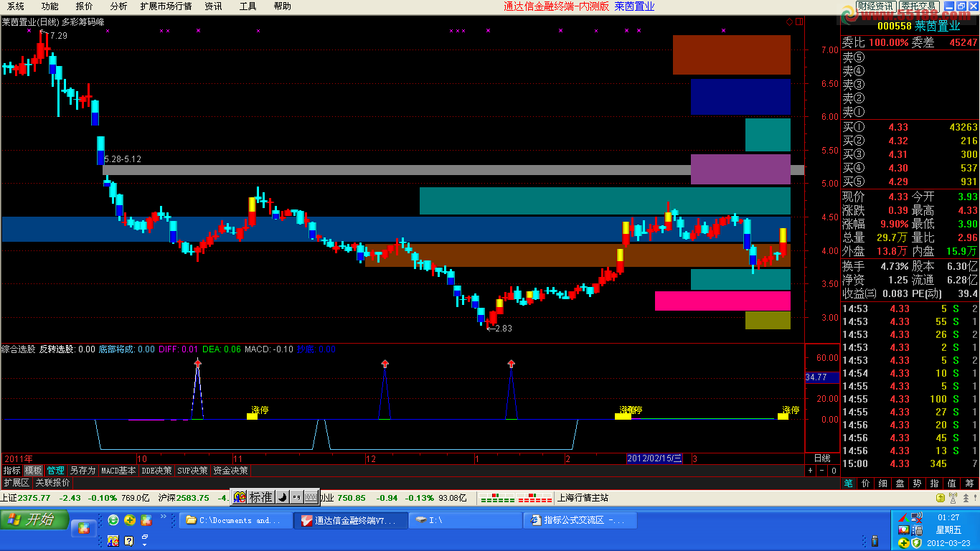This screenshot has height=551, width=980.
Task: Click the 0 reset button under 日线
Action: point(833,471)
